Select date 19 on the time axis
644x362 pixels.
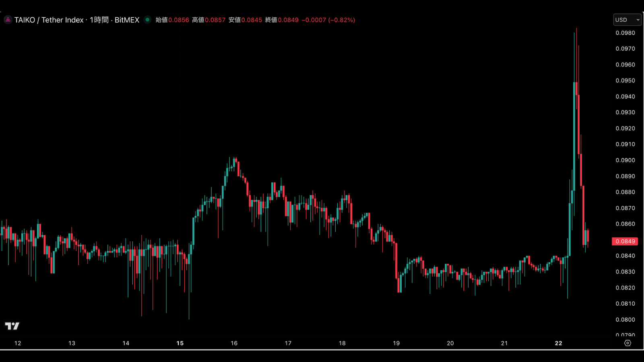[396, 343]
